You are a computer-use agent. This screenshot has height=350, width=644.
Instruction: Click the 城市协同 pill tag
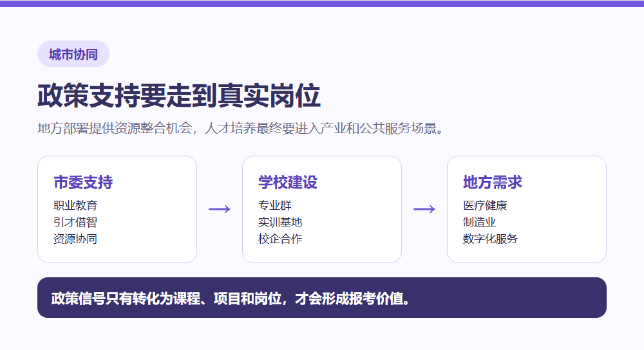pyautogui.click(x=73, y=54)
